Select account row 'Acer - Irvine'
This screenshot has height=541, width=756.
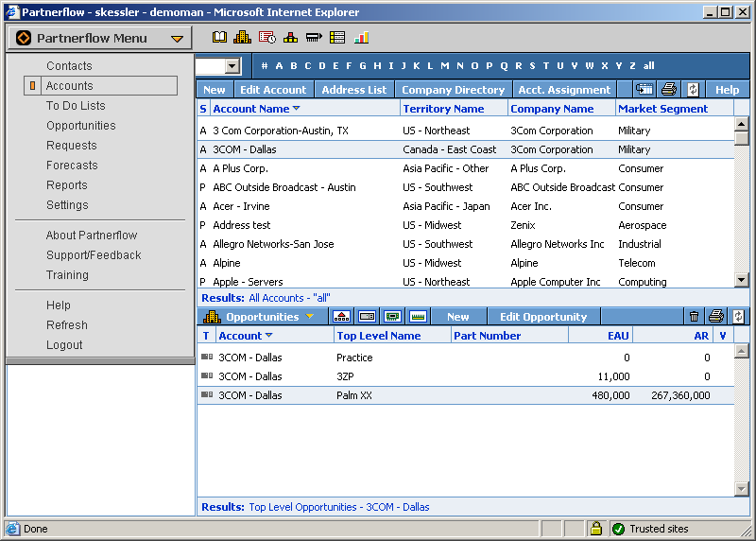click(465, 206)
